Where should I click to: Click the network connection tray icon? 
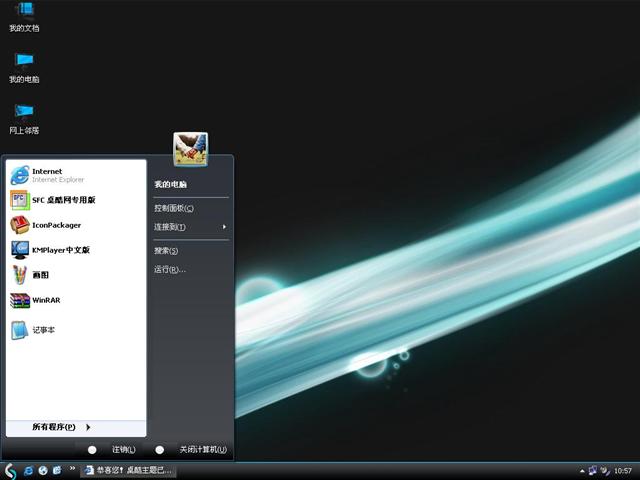593,471
